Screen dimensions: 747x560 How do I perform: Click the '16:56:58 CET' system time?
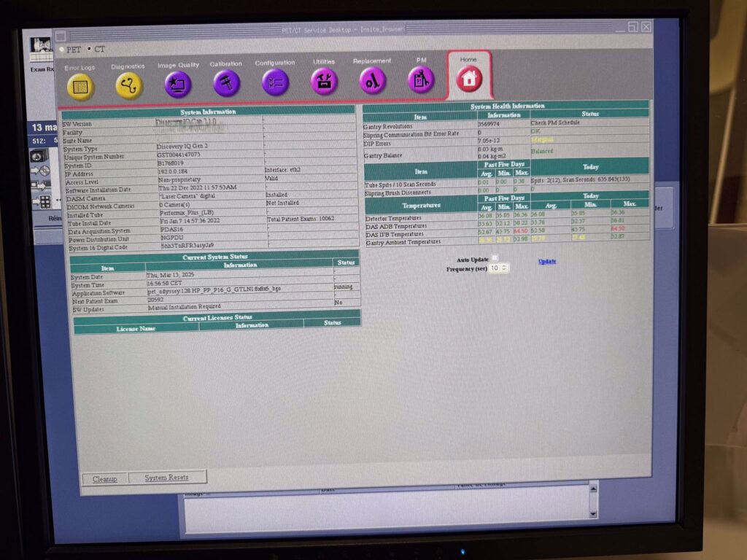point(164,284)
